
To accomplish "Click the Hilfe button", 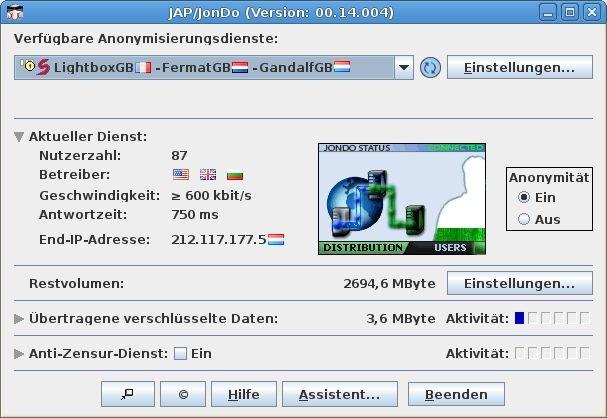I will point(244,394).
